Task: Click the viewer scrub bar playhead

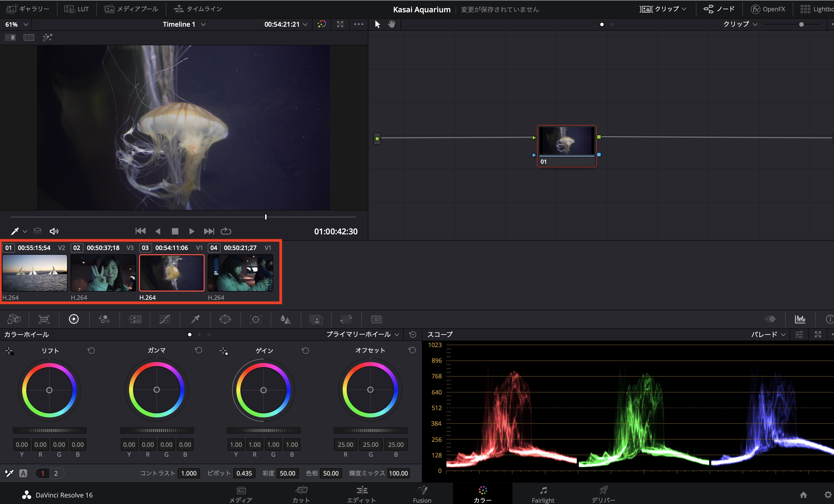Action: pos(266,217)
